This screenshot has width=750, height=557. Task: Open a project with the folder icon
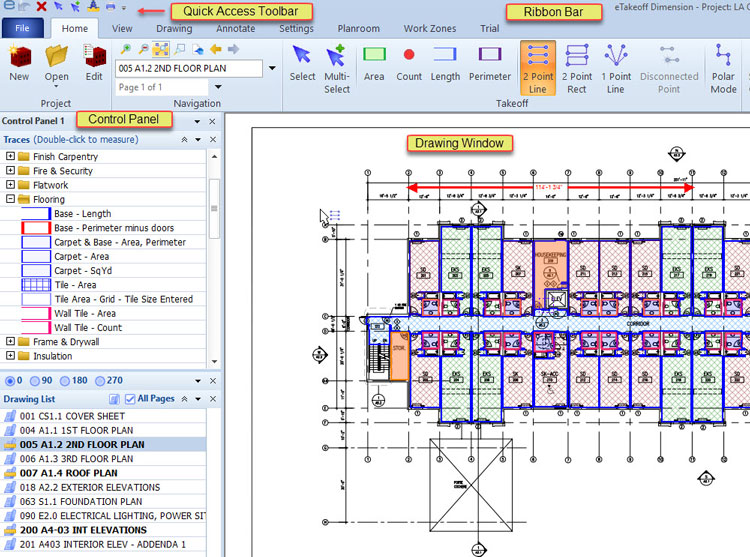pyautogui.click(x=56, y=56)
